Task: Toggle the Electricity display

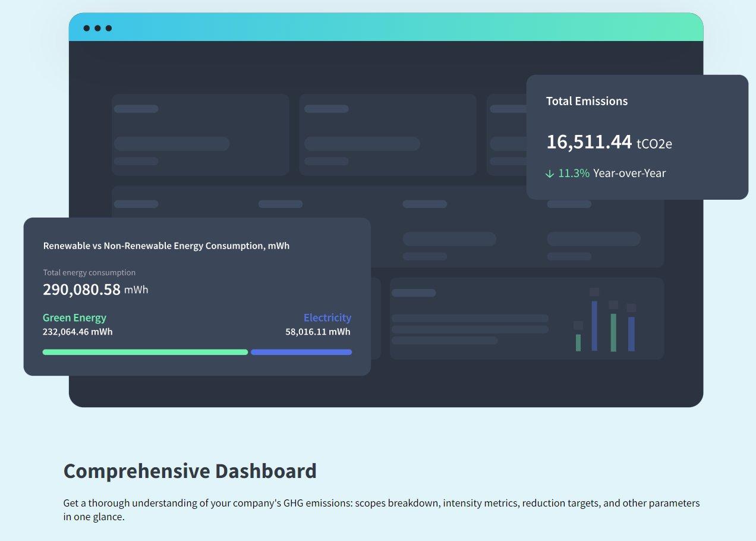Action: click(327, 317)
